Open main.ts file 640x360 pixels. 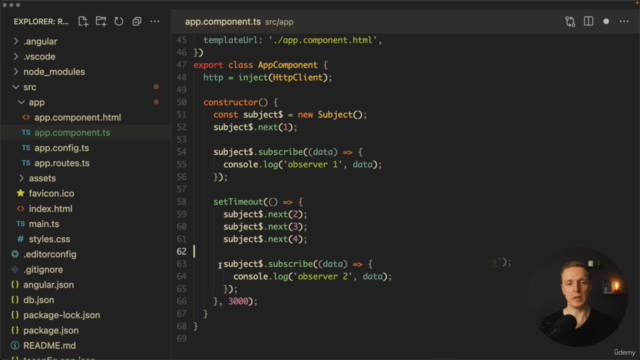click(x=44, y=224)
